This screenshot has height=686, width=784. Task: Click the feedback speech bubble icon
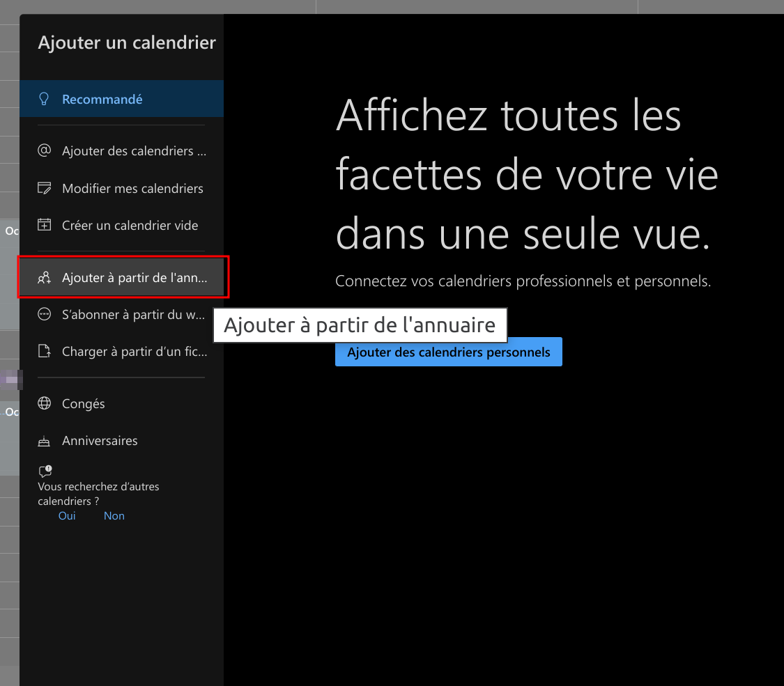45,471
